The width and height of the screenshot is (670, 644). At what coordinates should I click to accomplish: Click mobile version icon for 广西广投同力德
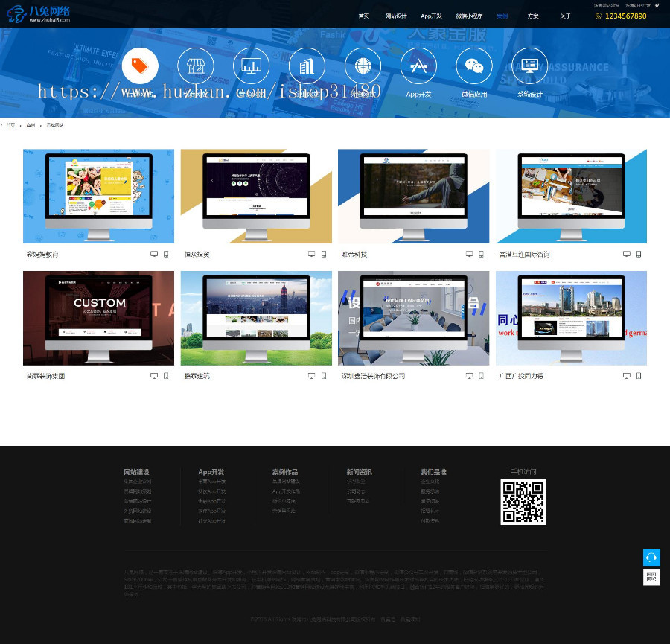pyautogui.click(x=639, y=376)
